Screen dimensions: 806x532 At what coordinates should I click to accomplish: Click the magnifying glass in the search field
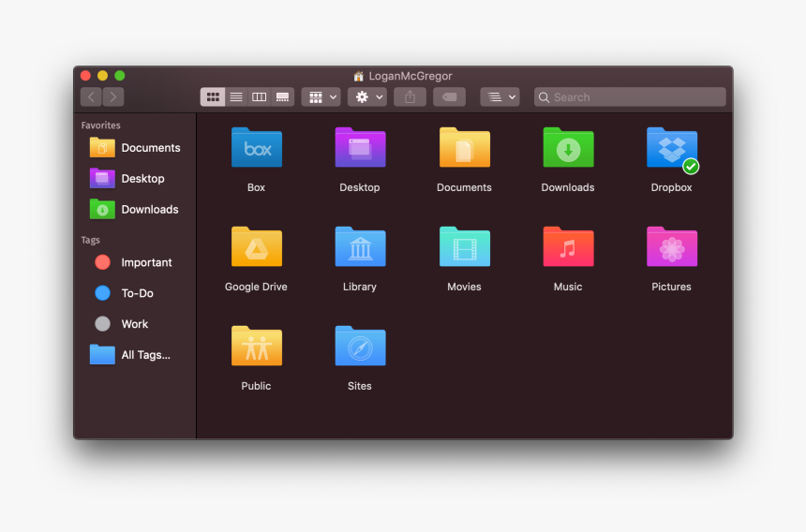coord(544,97)
